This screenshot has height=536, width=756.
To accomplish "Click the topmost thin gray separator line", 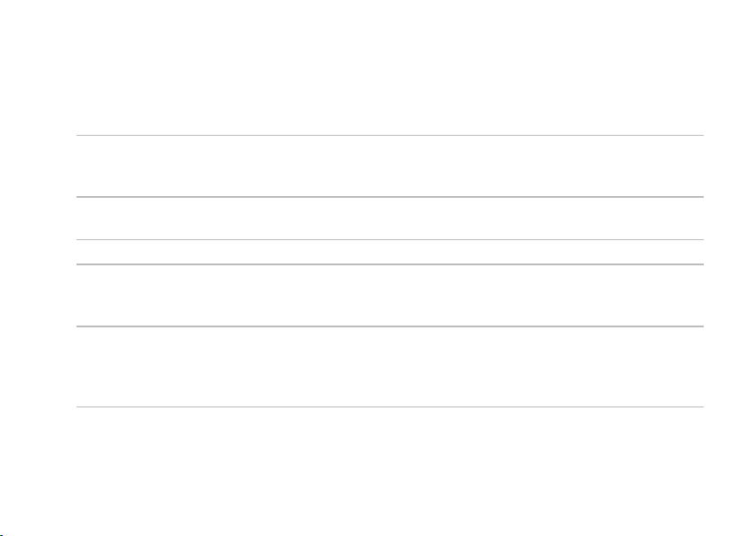I will click(390, 135).
